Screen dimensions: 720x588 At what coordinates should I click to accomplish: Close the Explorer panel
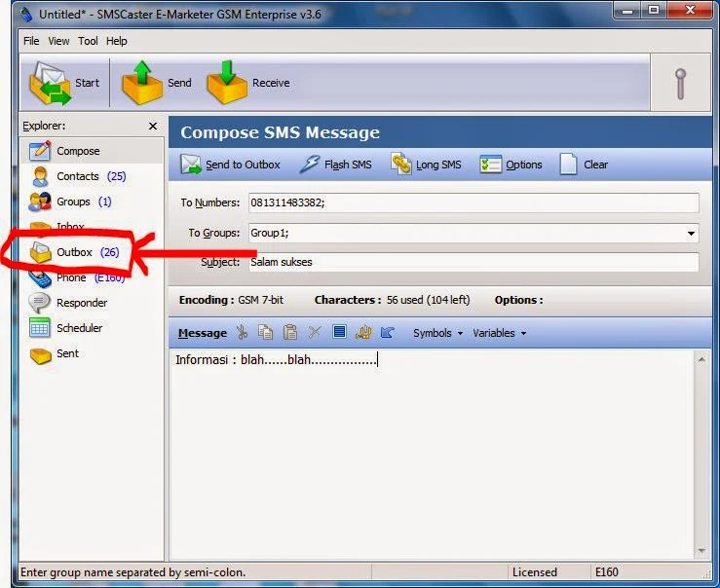pyautogui.click(x=153, y=126)
